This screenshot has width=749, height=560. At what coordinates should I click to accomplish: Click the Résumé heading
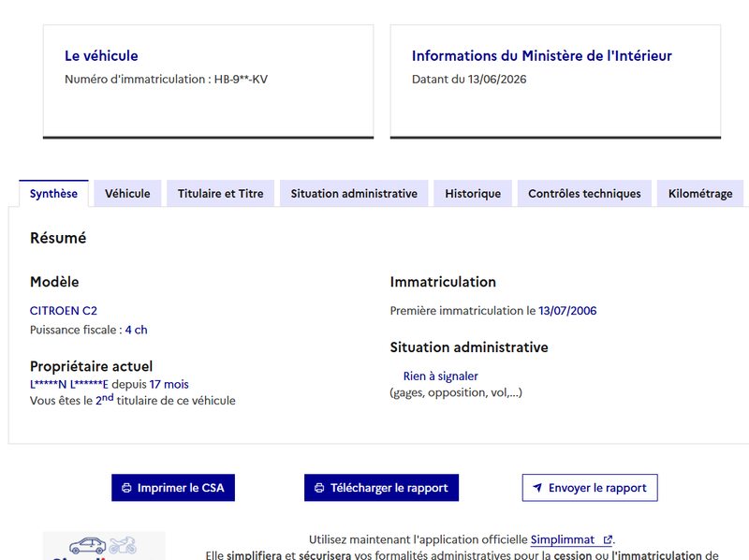[58, 238]
